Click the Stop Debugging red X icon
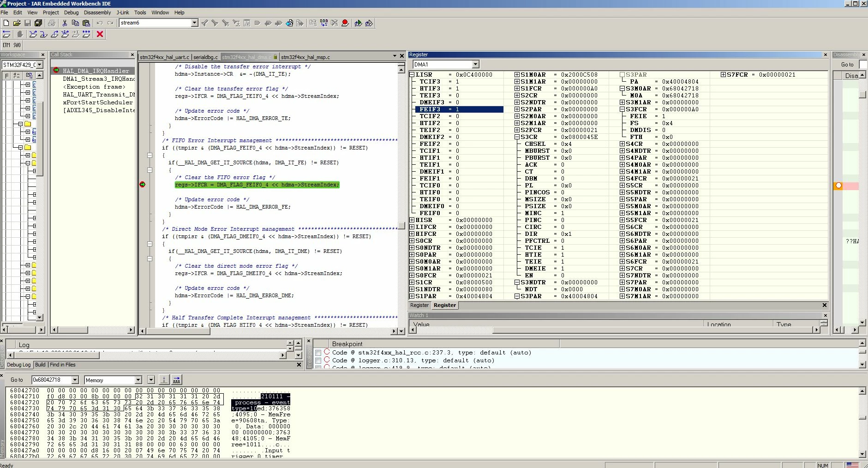868x468 pixels. pos(100,34)
